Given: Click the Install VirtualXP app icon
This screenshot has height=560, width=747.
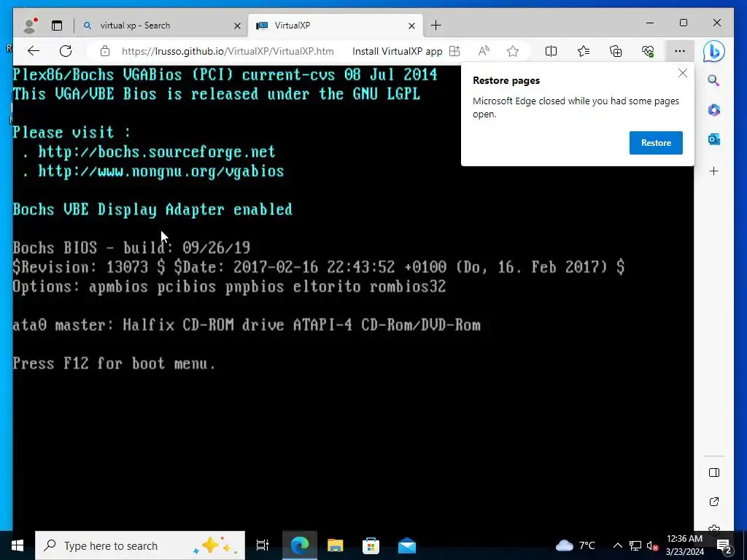Looking at the screenshot, I should click(x=454, y=51).
